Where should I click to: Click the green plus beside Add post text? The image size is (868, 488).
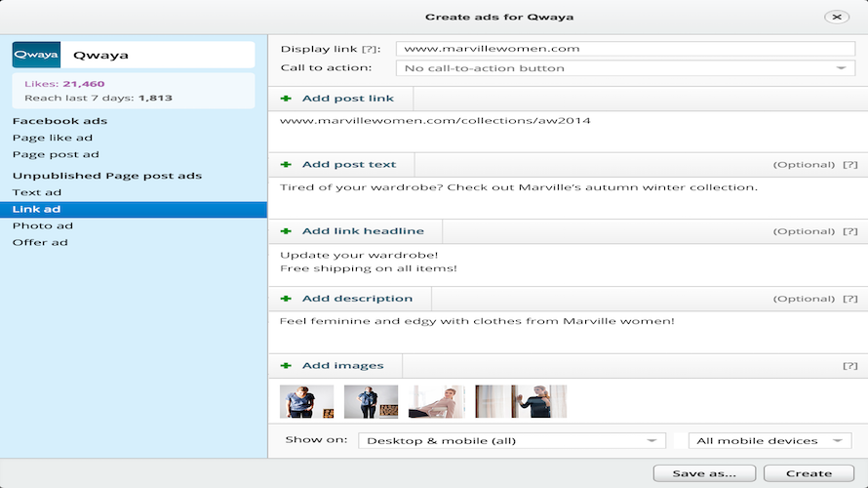pos(286,165)
